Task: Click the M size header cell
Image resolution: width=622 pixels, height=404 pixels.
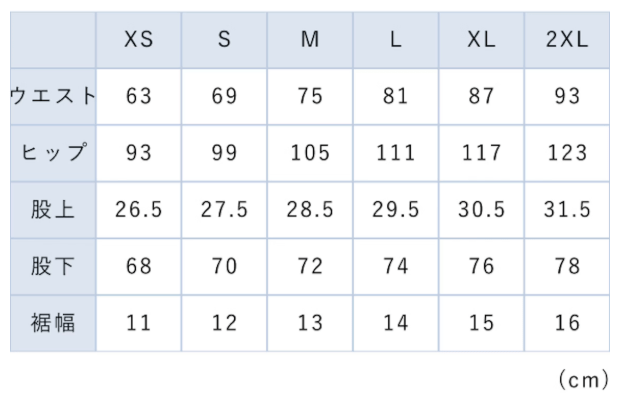Action: [x=310, y=40]
